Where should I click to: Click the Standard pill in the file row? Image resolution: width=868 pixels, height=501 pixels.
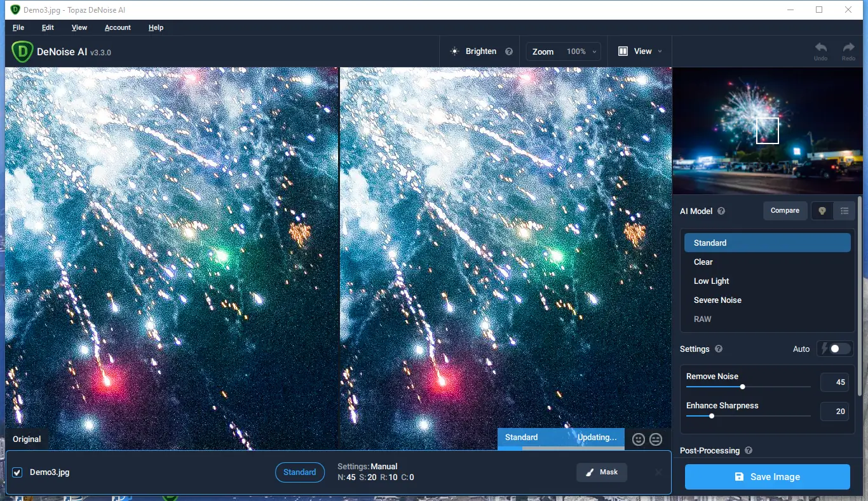click(299, 472)
